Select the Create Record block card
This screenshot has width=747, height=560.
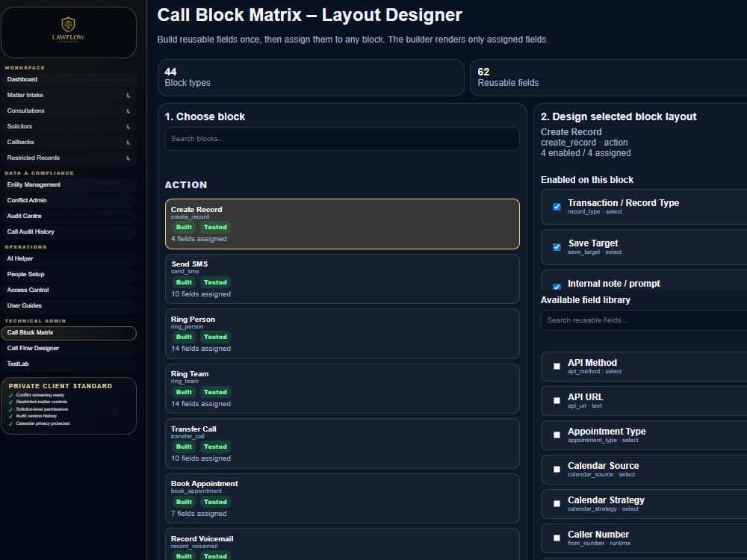(342, 224)
